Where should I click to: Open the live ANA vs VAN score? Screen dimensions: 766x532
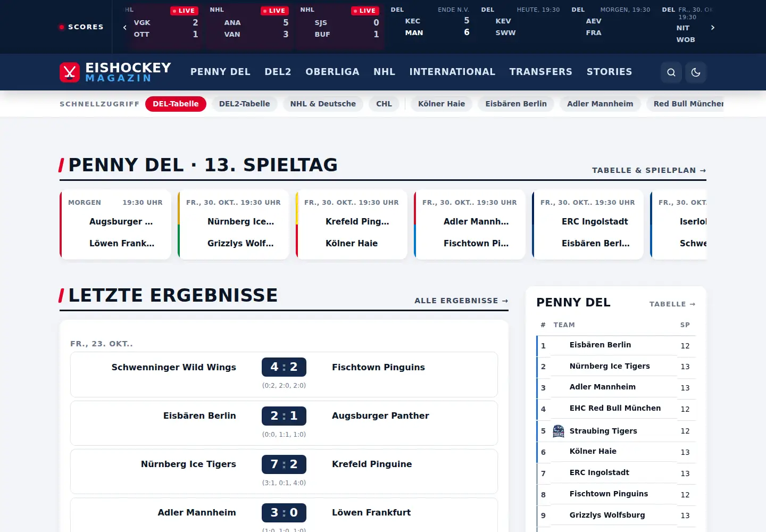[x=249, y=27]
